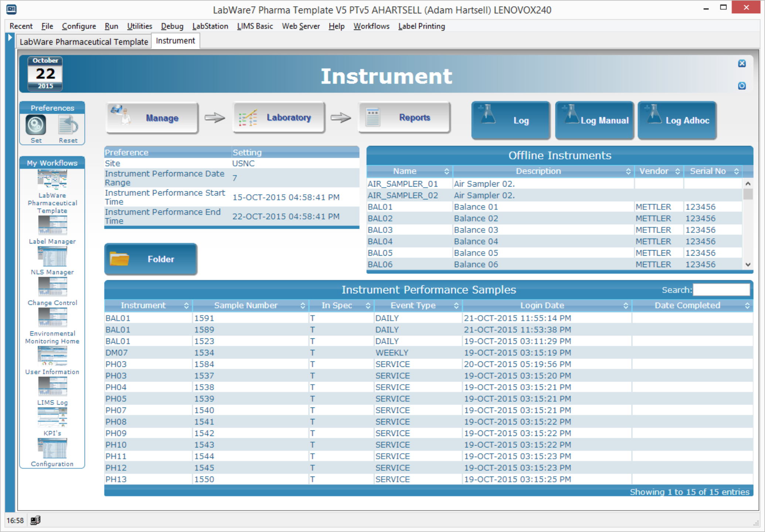Click the Folder button
Screen dimensions: 765x532
[150, 259]
